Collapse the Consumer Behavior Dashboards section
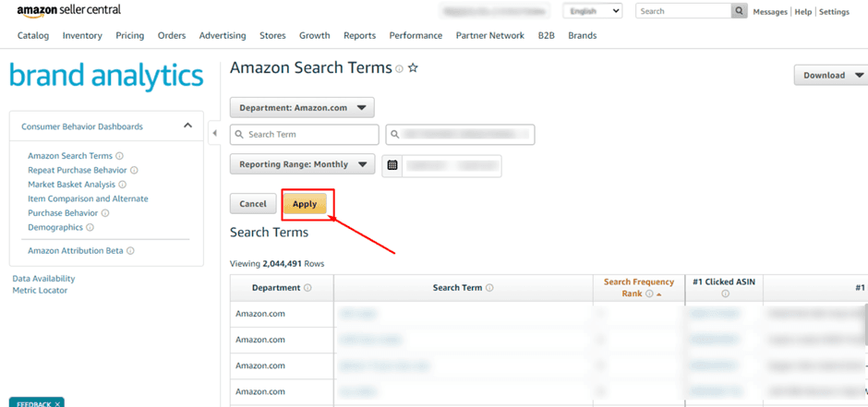The image size is (868, 407). click(187, 126)
